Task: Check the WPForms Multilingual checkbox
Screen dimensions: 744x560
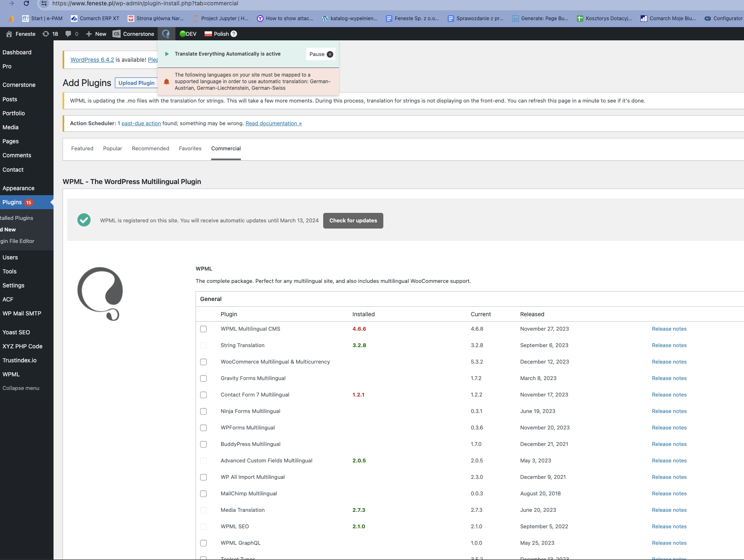Action: point(203,428)
